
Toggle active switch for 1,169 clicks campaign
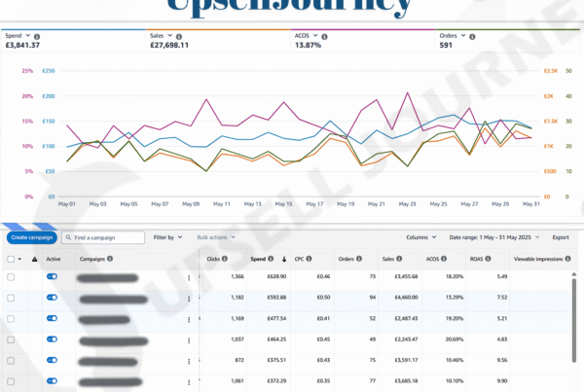coord(52,318)
